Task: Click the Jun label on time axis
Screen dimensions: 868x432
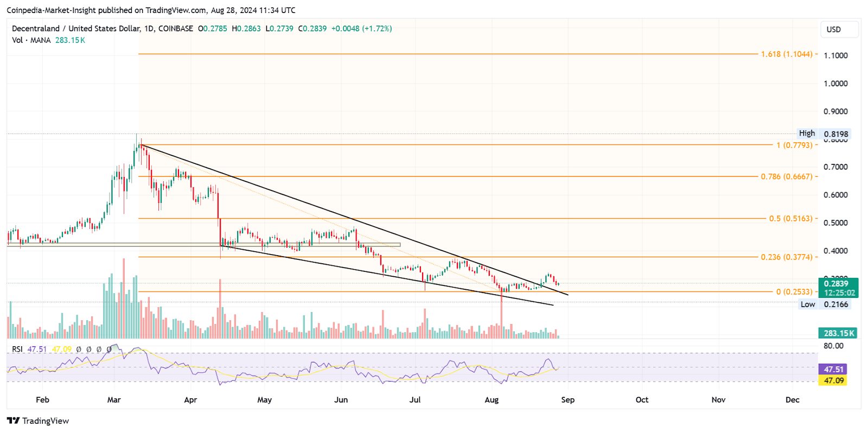Action: click(x=341, y=400)
